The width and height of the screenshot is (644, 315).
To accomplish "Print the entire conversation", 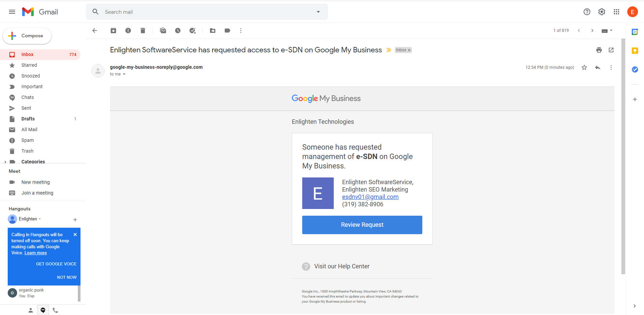I will [x=599, y=50].
